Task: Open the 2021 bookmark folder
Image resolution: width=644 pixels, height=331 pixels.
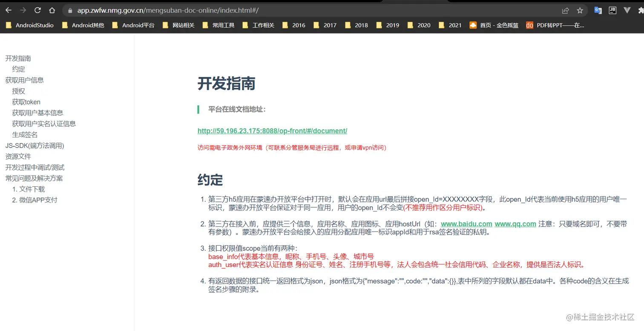Action: click(450, 25)
